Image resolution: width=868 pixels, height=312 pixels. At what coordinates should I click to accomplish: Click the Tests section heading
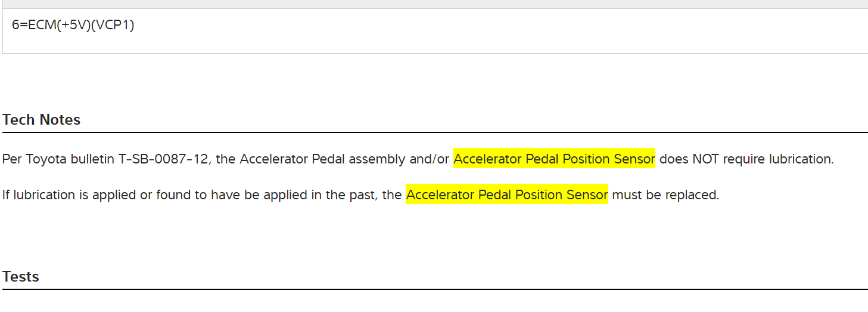point(21,277)
